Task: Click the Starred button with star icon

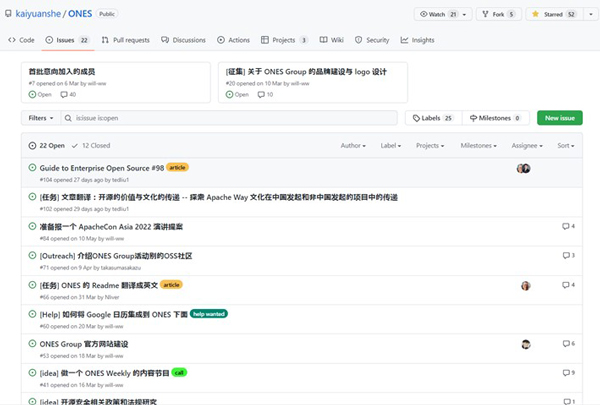Action: coord(554,14)
